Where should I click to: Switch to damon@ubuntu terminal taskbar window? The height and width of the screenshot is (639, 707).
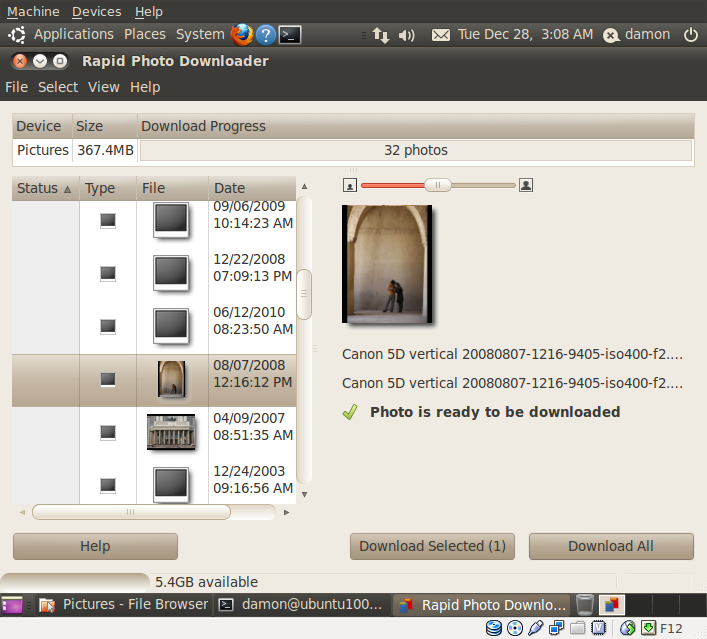pyautogui.click(x=301, y=605)
